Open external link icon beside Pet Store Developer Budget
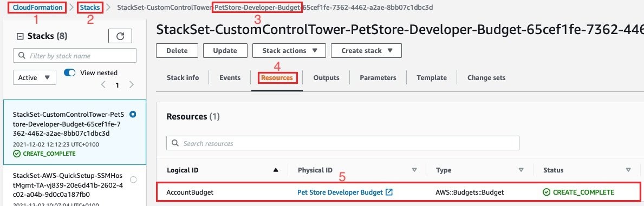This screenshot has height=206, width=644. pyautogui.click(x=389, y=192)
